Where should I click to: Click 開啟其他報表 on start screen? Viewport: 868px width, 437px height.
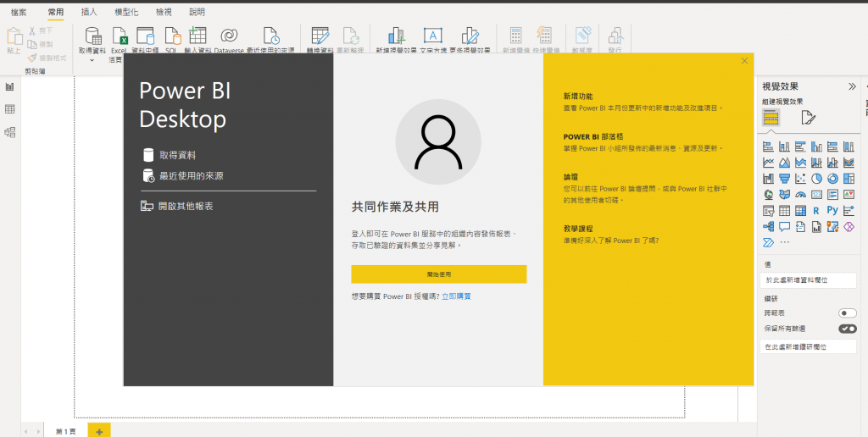tap(177, 207)
